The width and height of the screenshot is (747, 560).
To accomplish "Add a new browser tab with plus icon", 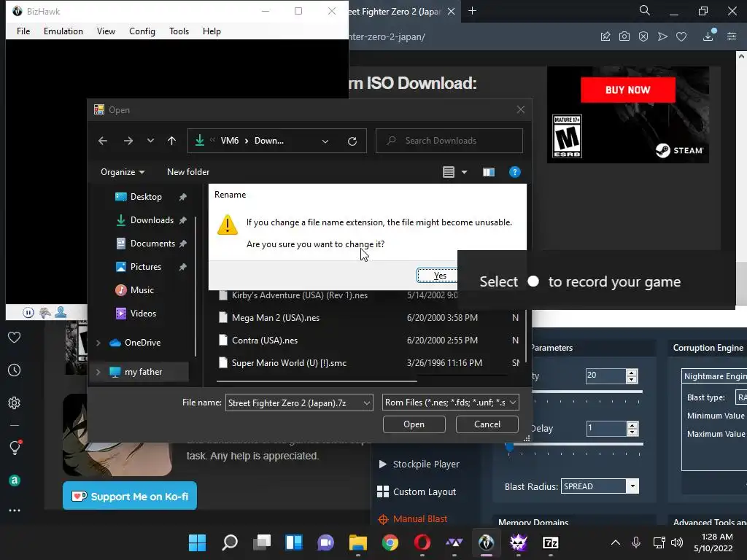I will (x=472, y=11).
